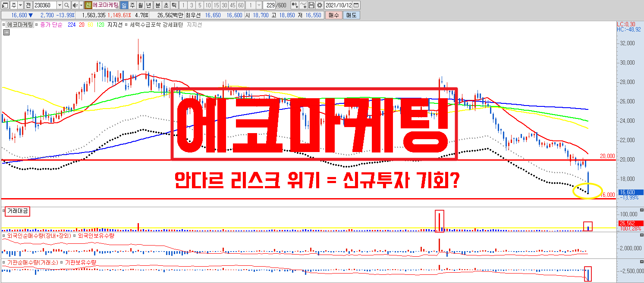The width and height of the screenshot is (644, 283).
Task: Select the 일 daily period button
Action: point(124,5)
